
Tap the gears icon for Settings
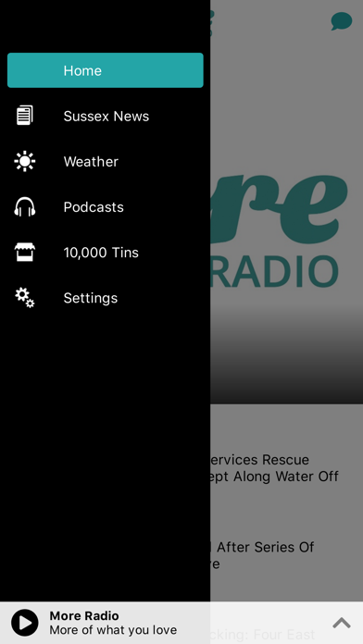pyautogui.click(x=25, y=297)
